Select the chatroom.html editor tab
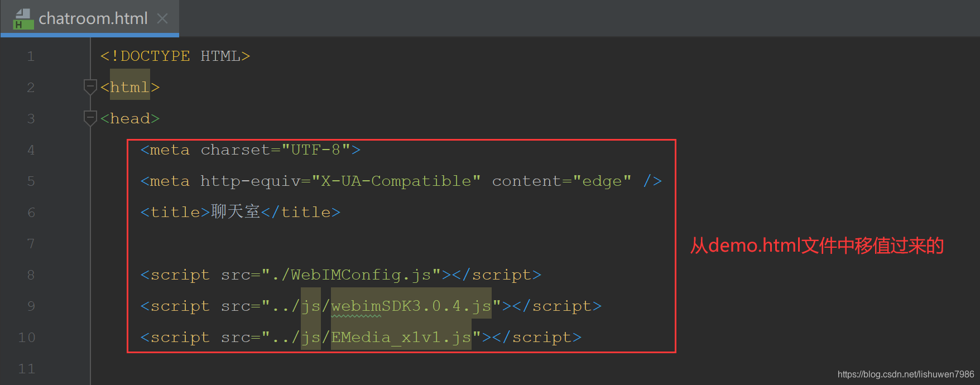The image size is (980, 385). [90, 18]
